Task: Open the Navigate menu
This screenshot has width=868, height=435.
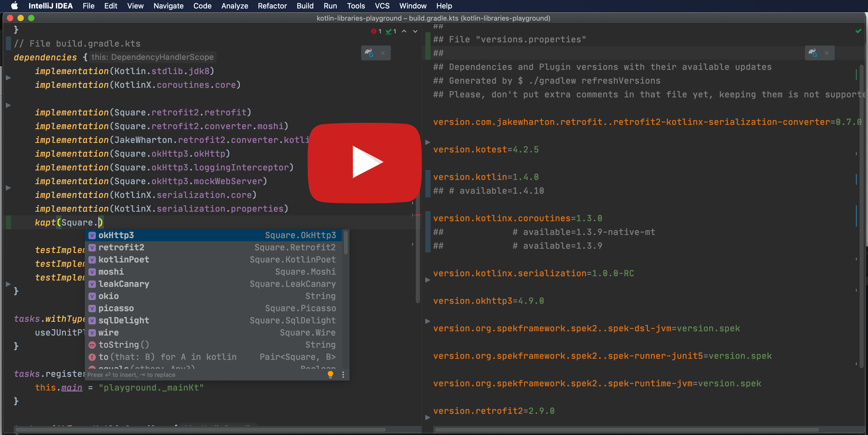Action: click(168, 6)
